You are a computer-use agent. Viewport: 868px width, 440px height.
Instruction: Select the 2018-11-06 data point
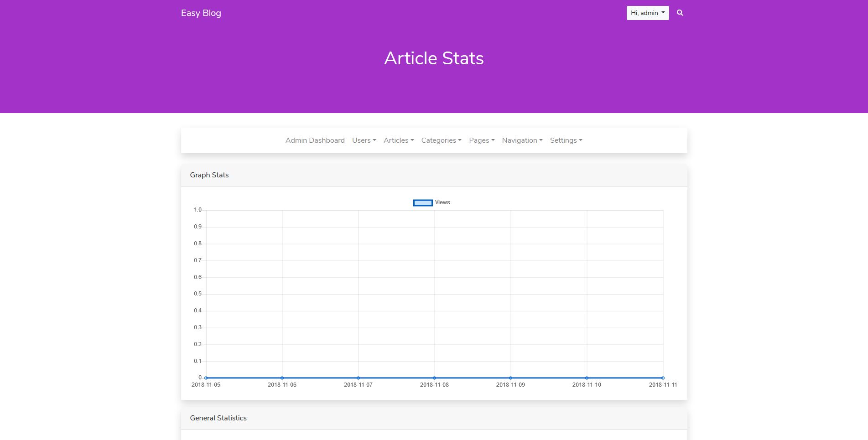pos(282,378)
